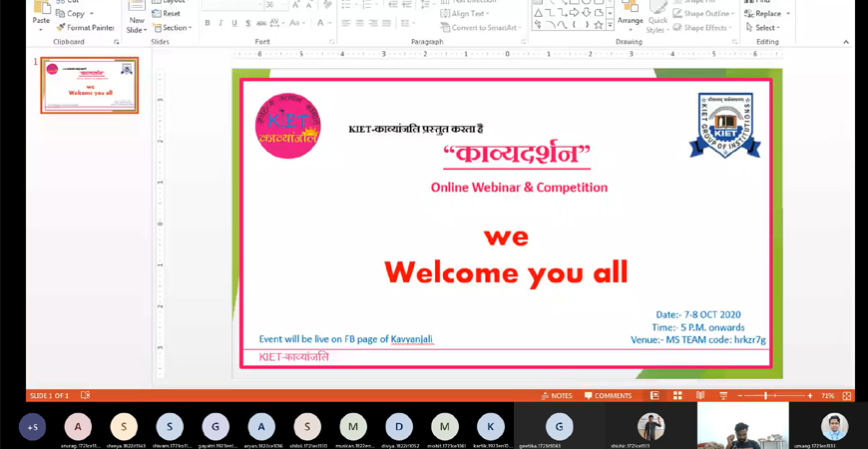Viewport: 868px width, 449px height.
Task: Select the down arrow block shape
Action: (x=588, y=13)
